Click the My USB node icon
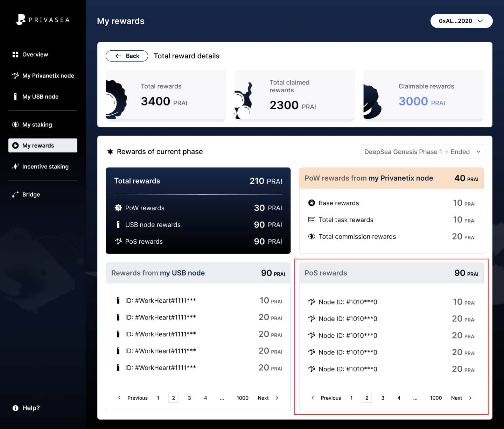The image size is (504, 429). pos(15,96)
